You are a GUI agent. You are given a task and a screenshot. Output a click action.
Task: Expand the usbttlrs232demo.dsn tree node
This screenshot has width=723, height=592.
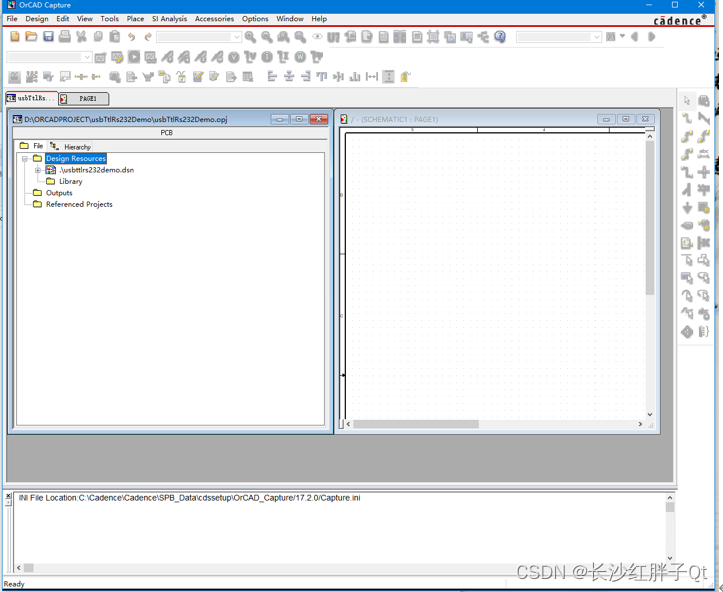pyautogui.click(x=38, y=170)
